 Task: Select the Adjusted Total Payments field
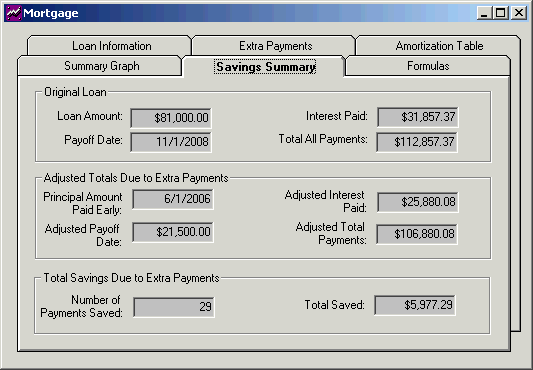coord(417,234)
